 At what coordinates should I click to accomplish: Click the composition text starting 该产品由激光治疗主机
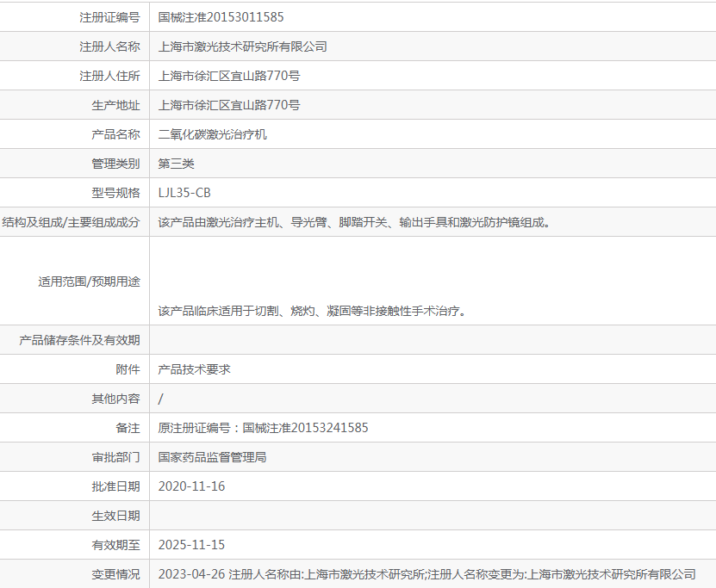click(354, 222)
